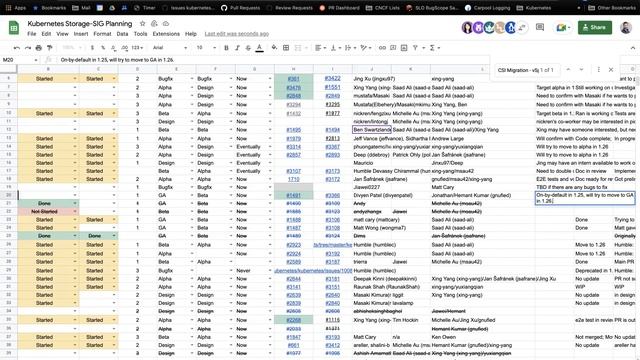The height and width of the screenshot is (360, 640).
Task: Create a filter with the funnel icon
Action: [415, 48]
